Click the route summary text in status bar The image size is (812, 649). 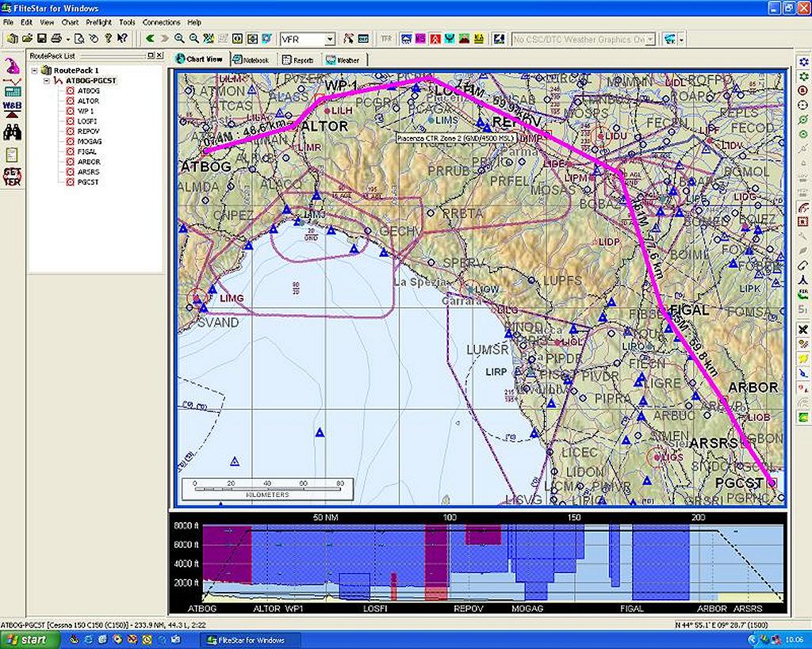coord(103,625)
